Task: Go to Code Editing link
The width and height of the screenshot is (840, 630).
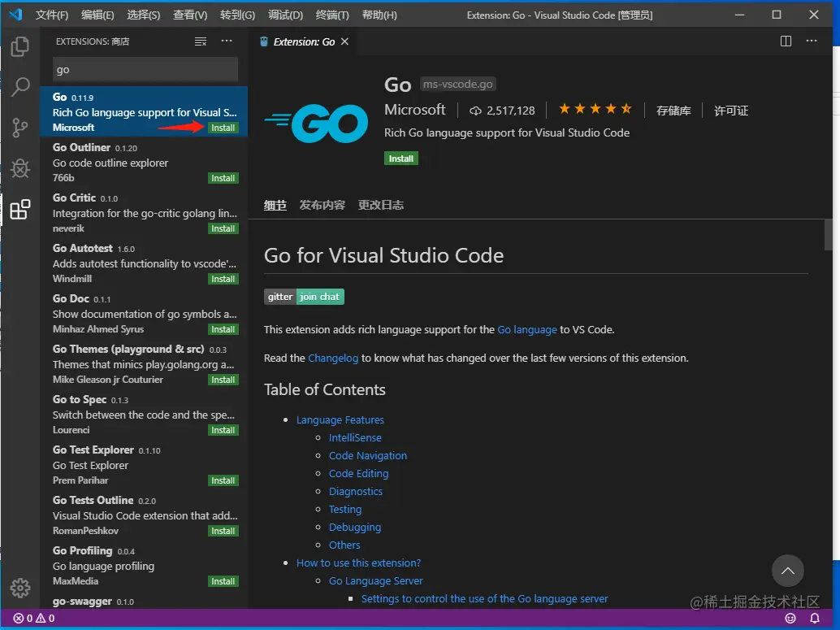Action: click(x=358, y=473)
